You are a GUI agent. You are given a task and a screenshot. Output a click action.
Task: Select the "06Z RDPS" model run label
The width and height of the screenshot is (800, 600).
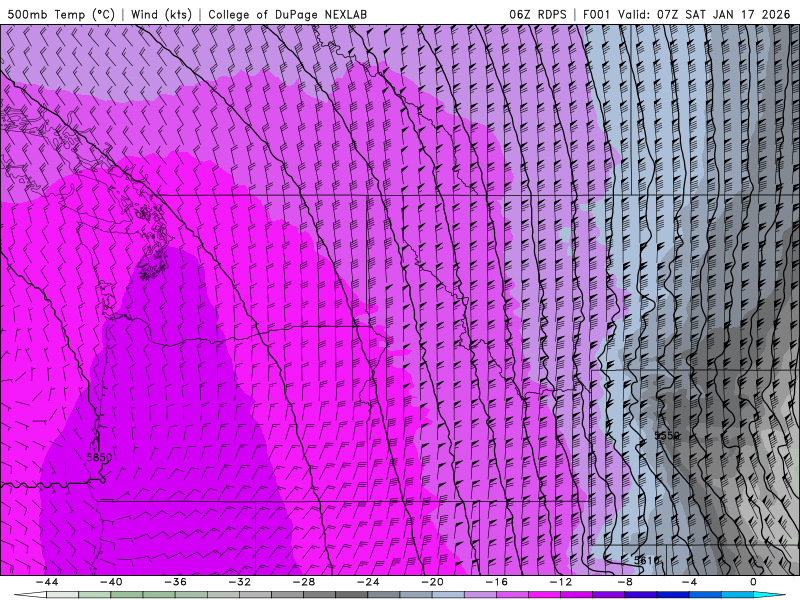[x=538, y=14]
